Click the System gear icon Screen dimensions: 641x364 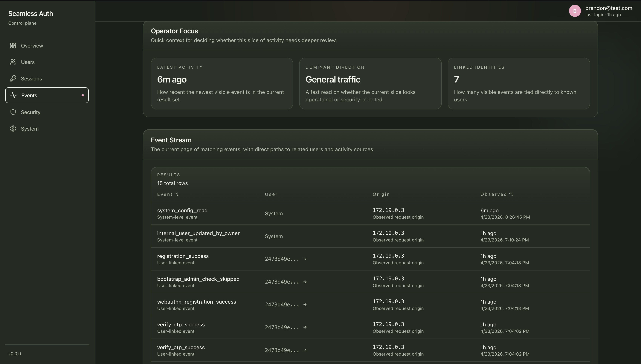coord(13,129)
